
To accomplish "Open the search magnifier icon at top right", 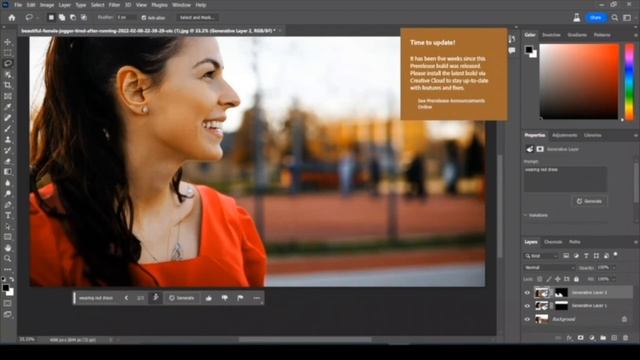I will (615, 18).
